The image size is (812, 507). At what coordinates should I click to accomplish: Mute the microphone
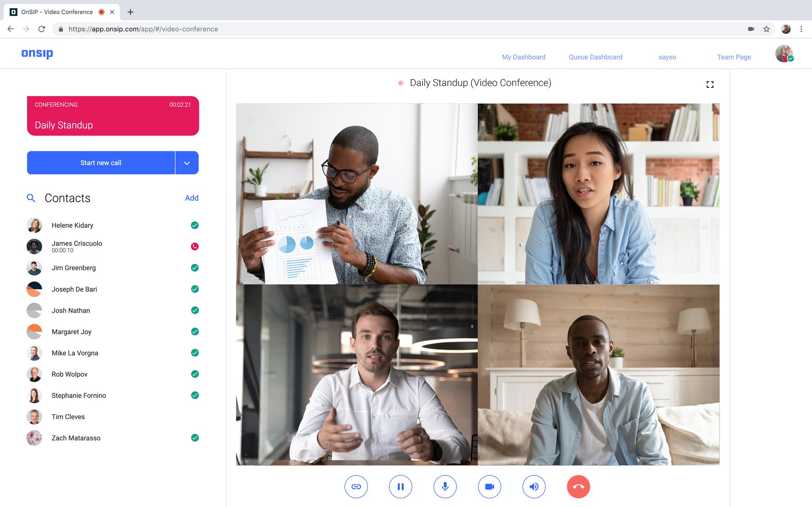(x=445, y=486)
